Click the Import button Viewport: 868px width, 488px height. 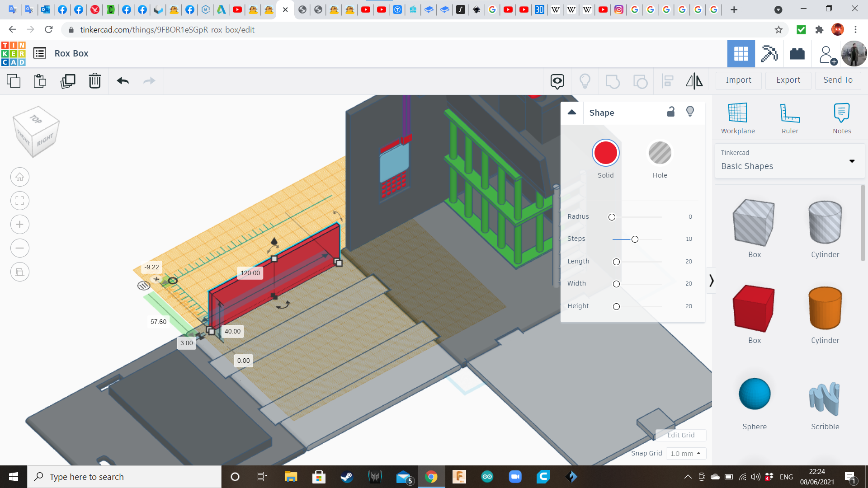(x=738, y=80)
